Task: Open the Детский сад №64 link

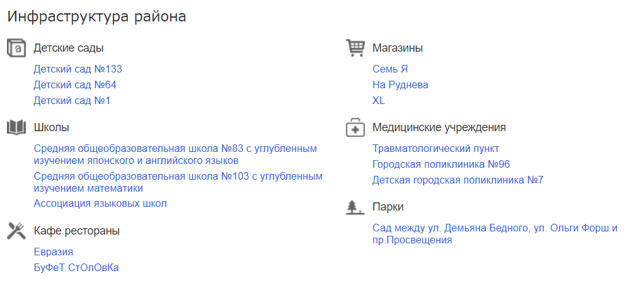Action: (x=75, y=85)
